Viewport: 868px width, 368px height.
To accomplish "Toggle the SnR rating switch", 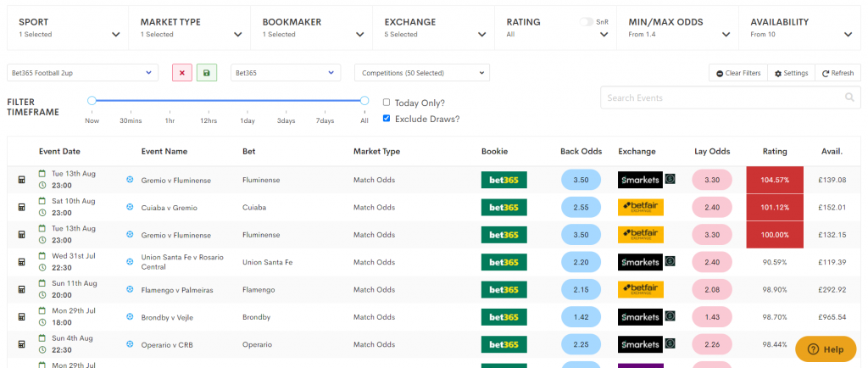I will (586, 22).
